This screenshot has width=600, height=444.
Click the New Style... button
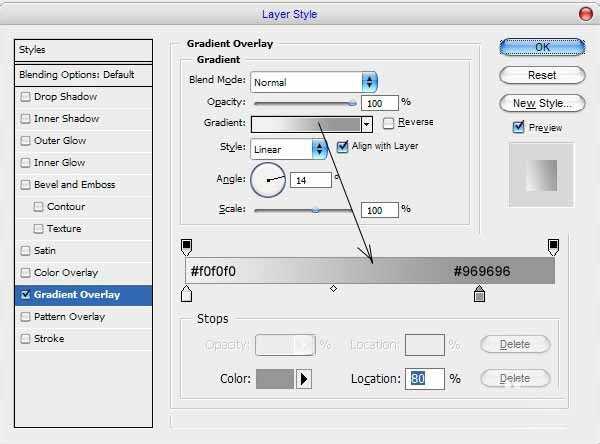(541, 103)
